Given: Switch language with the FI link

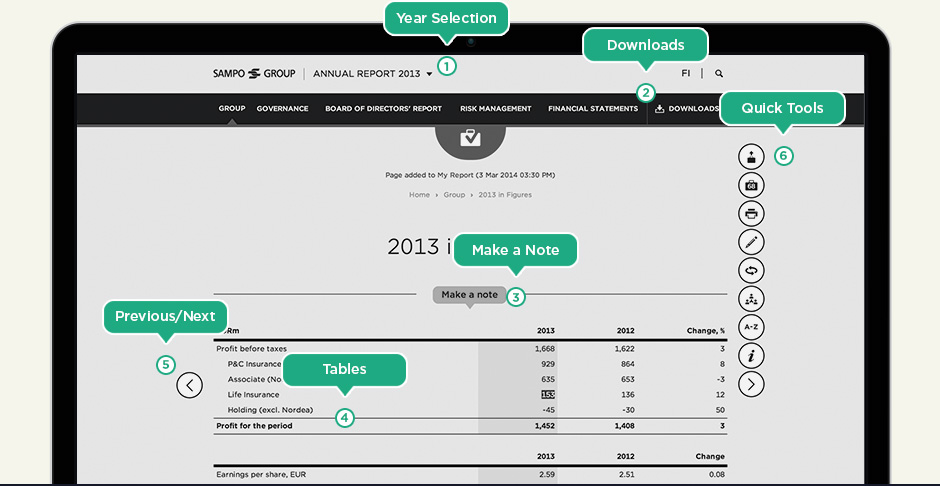Looking at the screenshot, I should click(x=686, y=74).
